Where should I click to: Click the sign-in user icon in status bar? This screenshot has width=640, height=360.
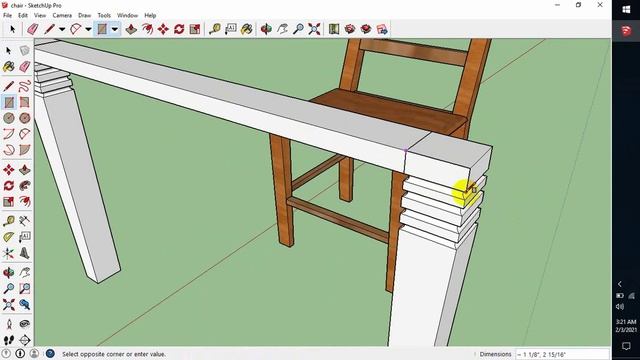click(34, 354)
